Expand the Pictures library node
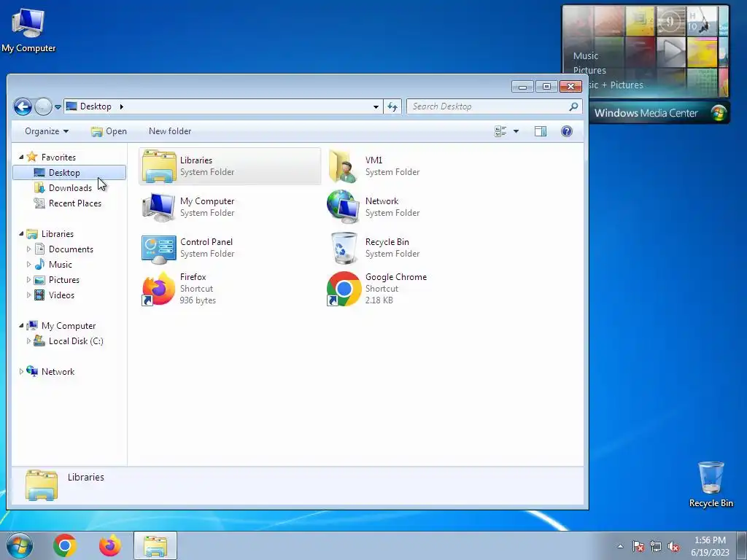Viewport: 747px width, 560px height. [28, 279]
